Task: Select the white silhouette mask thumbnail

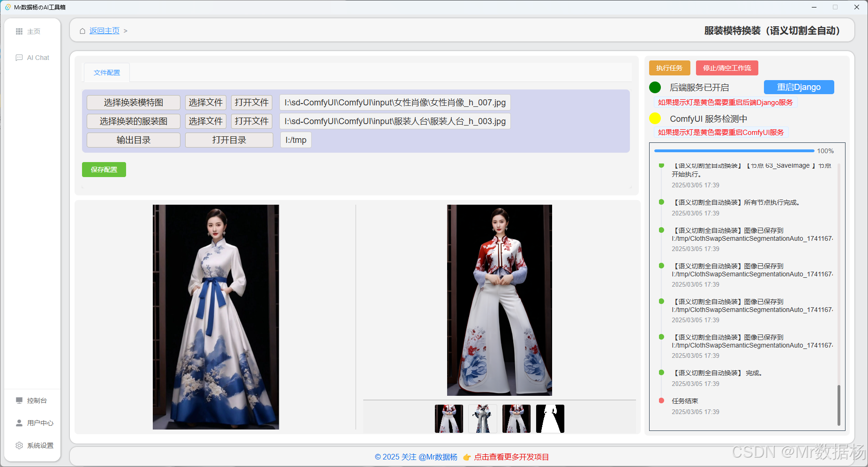Action: pyautogui.click(x=550, y=419)
